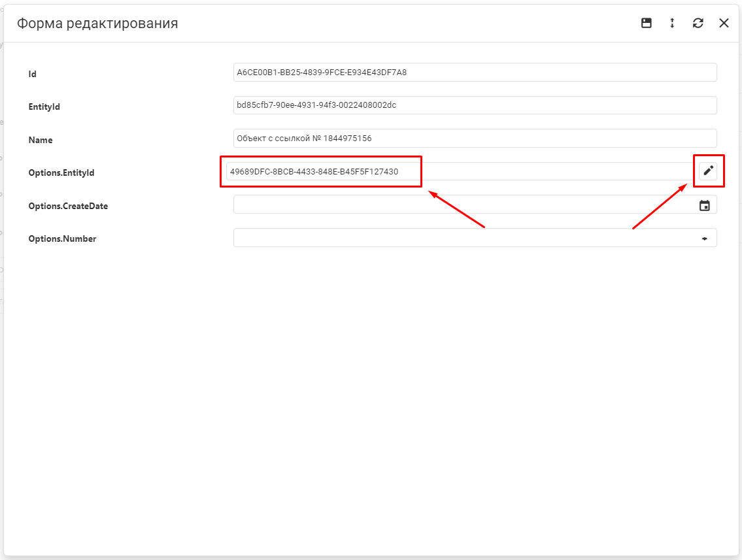Click the Options.Number spinner arrows
Viewport: 742px width, 560px height.
tap(705, 239)
